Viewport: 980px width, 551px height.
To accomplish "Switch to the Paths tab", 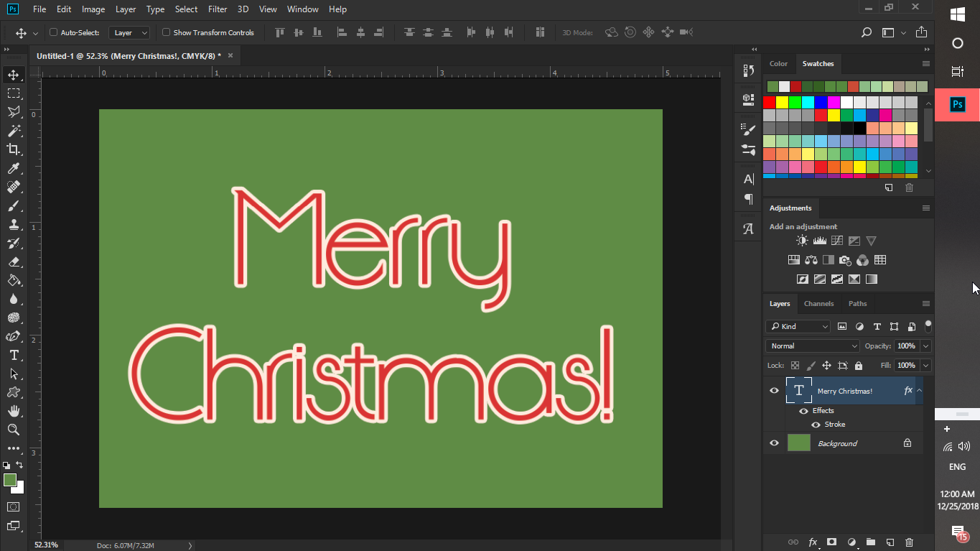I will click(858, 304).
